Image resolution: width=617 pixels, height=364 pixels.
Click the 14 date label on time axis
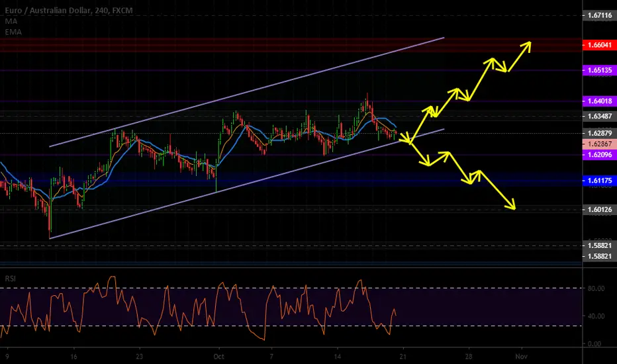coord(337,357)
